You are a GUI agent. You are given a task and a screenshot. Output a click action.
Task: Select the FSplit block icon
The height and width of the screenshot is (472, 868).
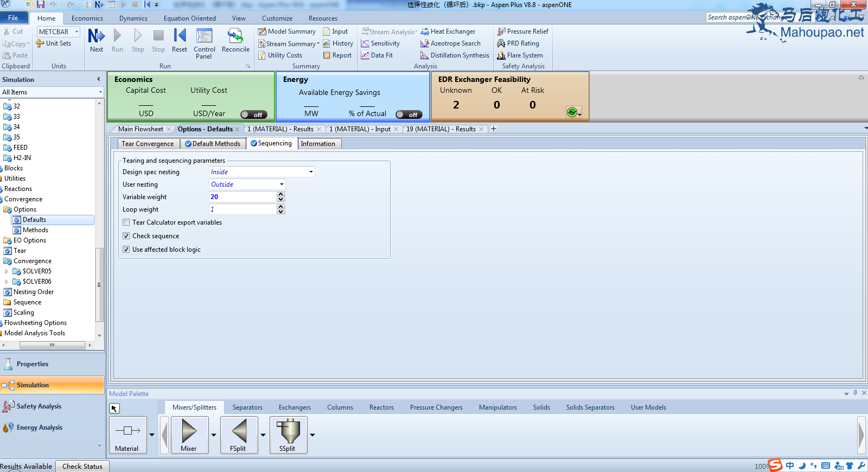pyautogui.click(x=239, y=435)
